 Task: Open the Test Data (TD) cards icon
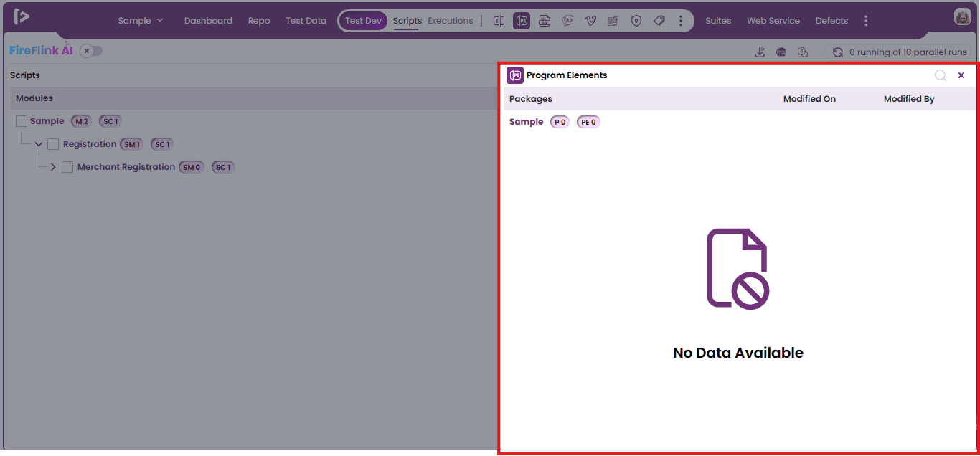567,21
